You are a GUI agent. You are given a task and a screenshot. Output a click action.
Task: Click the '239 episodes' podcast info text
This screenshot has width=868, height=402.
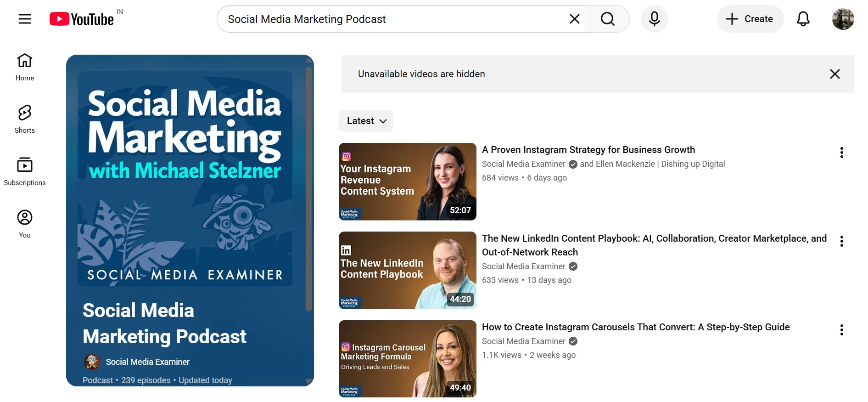coord(146,380)
